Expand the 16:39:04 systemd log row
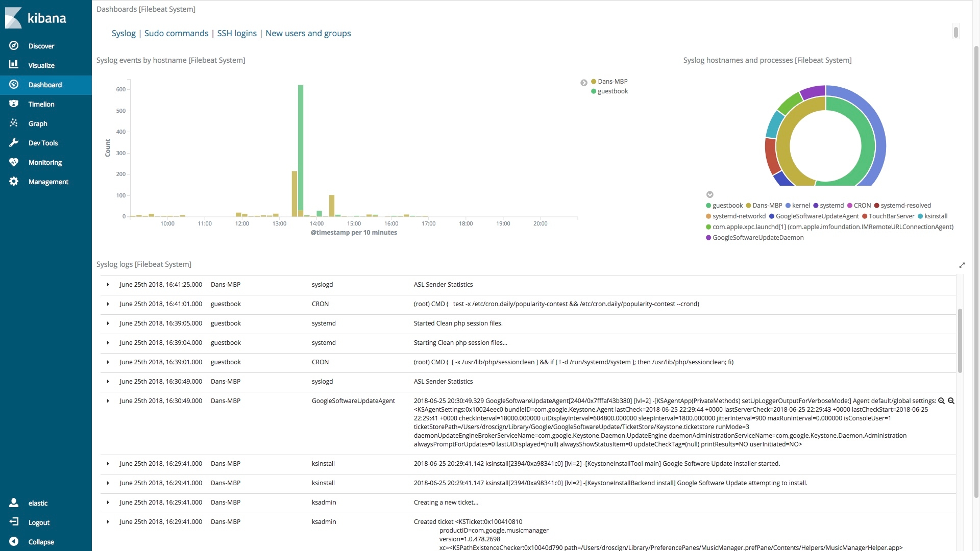Viewport: 980px width, 551px height. click(x=108, y=343)
